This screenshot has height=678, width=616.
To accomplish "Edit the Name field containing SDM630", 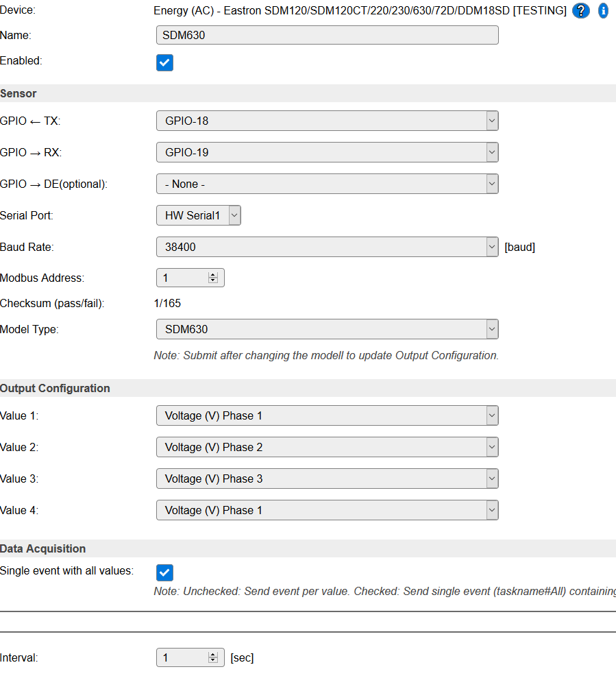I will click(x=328, y=35).
